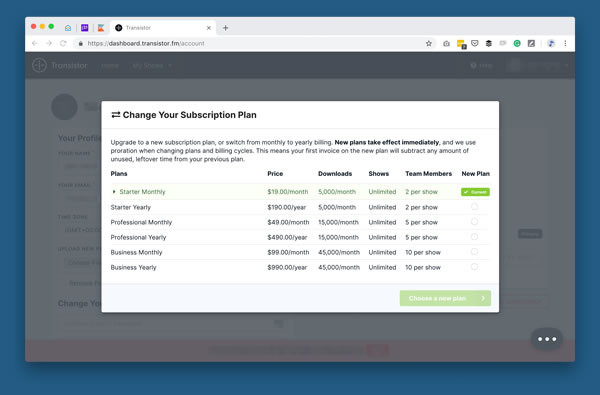Click the Business Monthly plan name
This screenshot has height=395, width=600.
pos(136,252)
